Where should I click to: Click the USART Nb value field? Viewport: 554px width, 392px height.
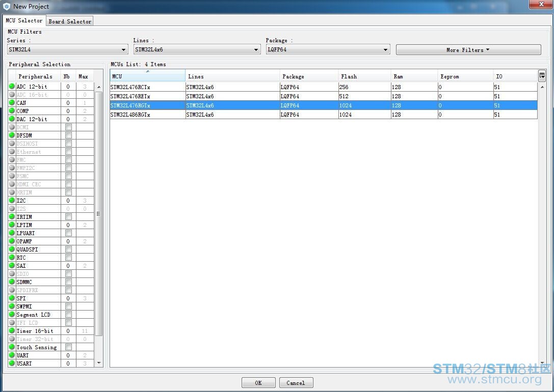tap(68, 363)
